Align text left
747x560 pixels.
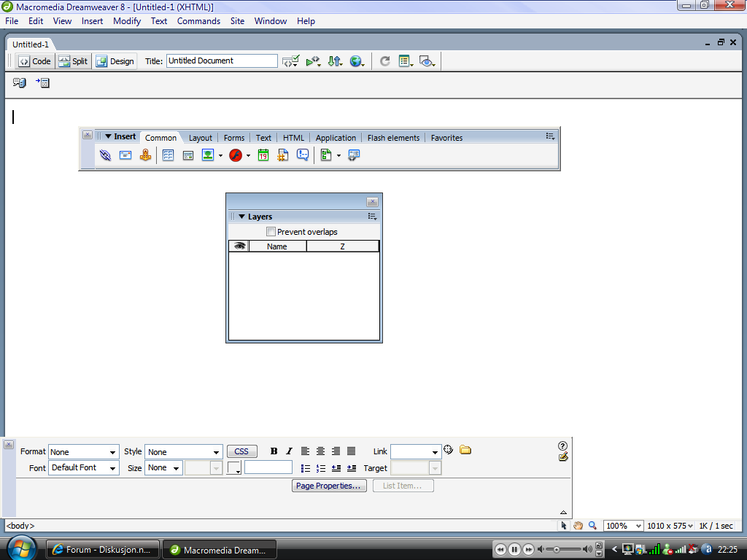pyautogui.click(x=305, y=451)
